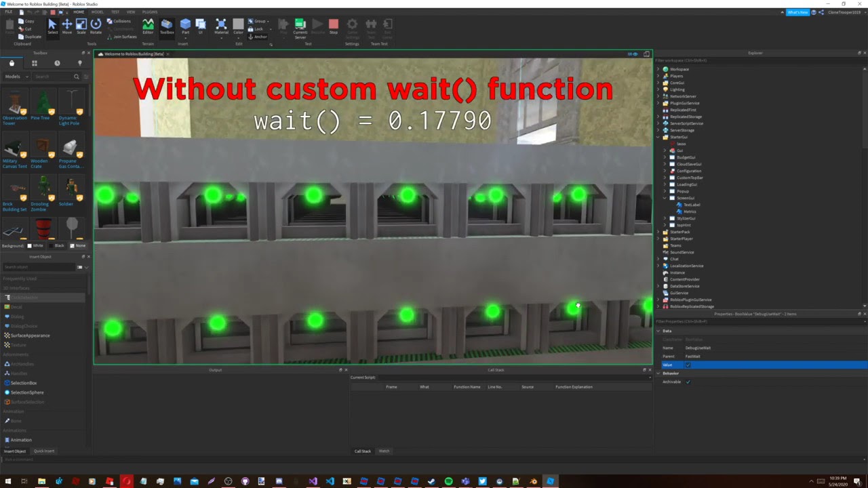Open Toolbox Marketplace tab icon
Viewport: 868px width, 488px height.
coord(12,63)
